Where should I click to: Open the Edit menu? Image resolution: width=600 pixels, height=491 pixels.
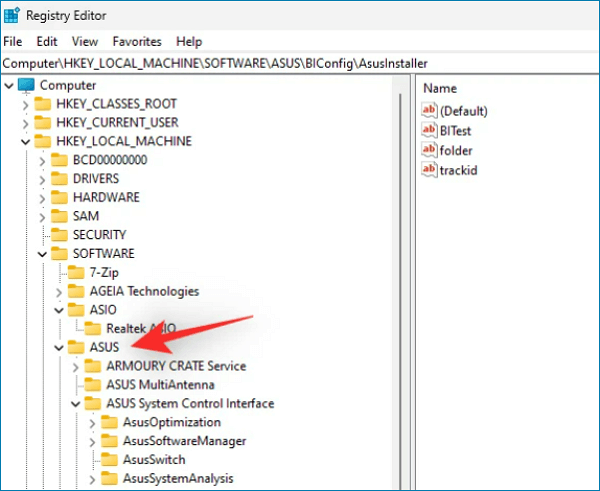point(47,41)
